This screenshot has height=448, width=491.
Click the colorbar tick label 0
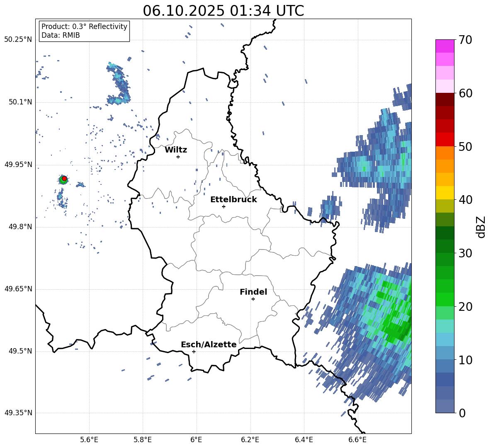(x=462, y=413)
